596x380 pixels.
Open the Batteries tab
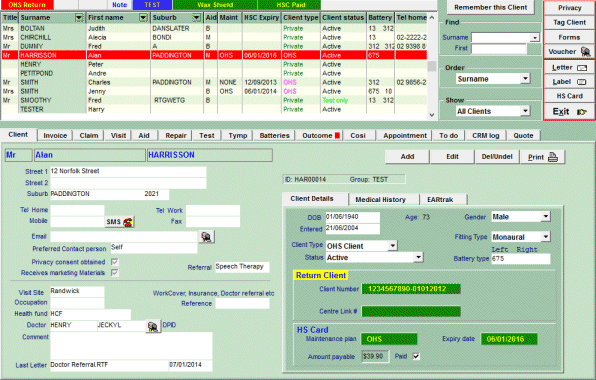(274, 136)
